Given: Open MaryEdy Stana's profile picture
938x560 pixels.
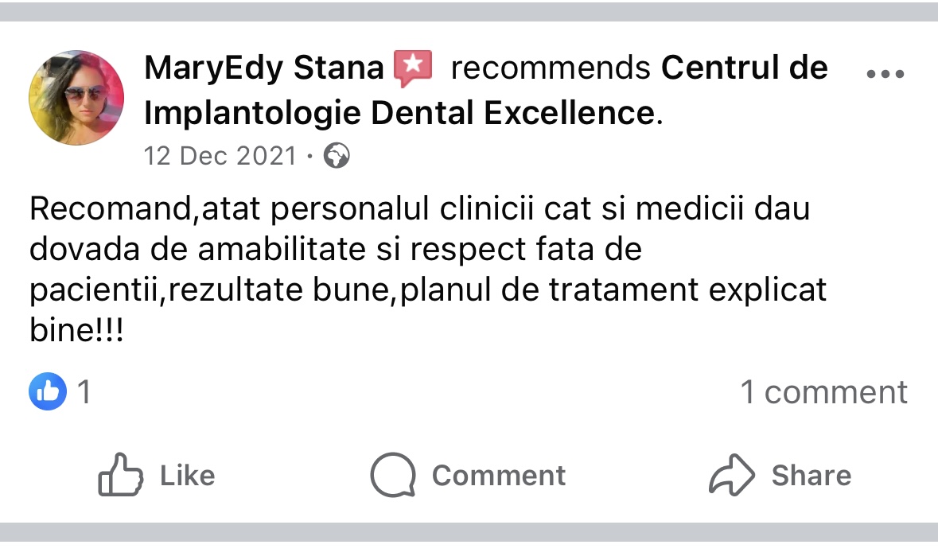Looking at the screenshot, I should coord(76,98).
